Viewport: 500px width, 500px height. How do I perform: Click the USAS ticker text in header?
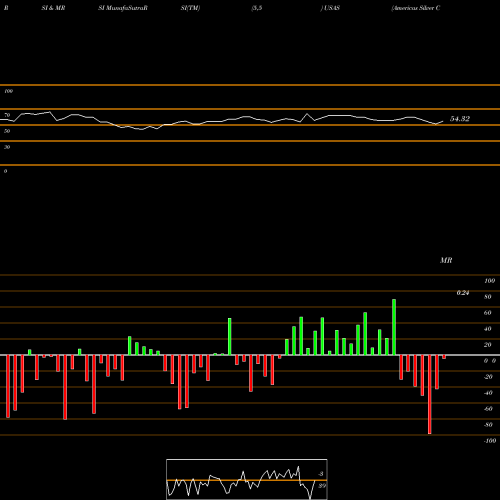click(332, 8)
